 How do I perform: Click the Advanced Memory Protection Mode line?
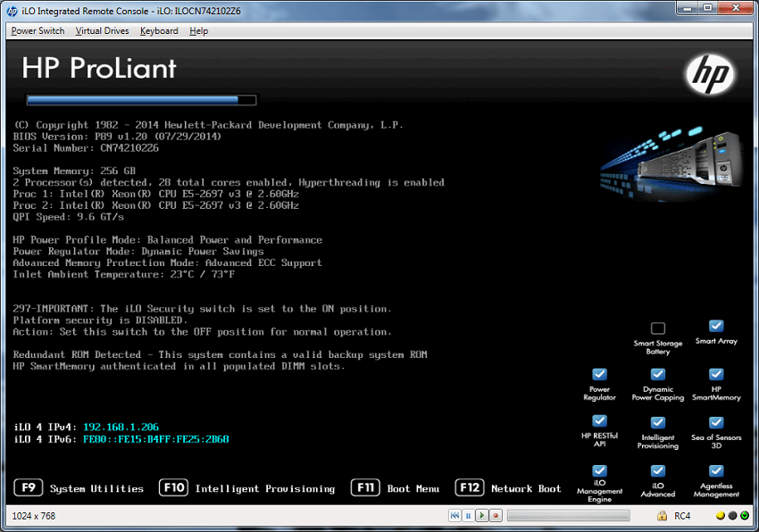click(167, 262)
